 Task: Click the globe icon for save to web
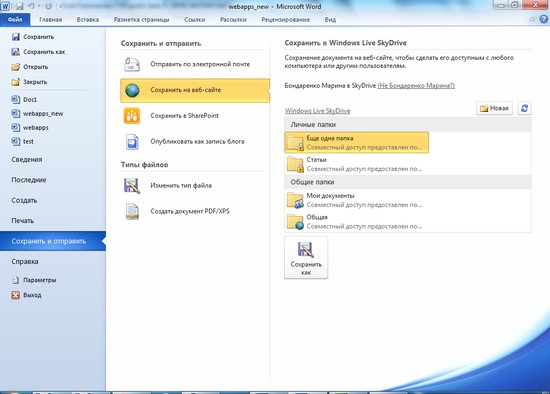click(x=133, y=91)
